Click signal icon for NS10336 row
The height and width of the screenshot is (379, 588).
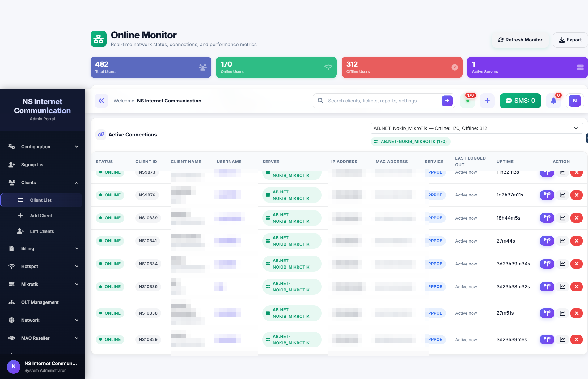tap(547, 286)
